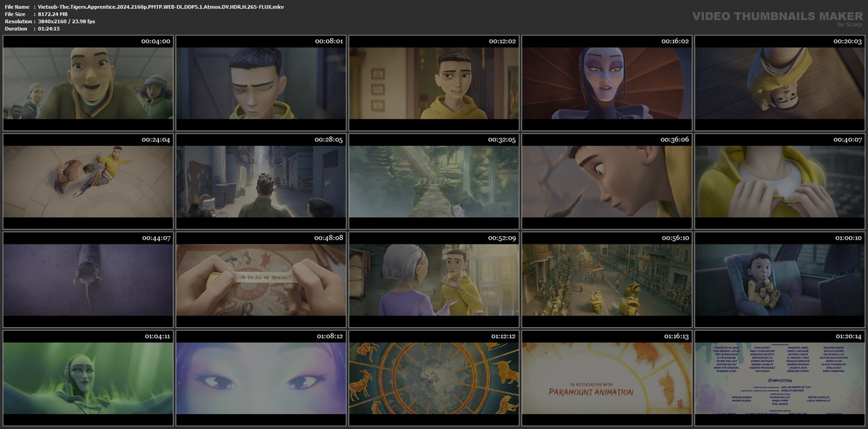Select the thumbnail at 00:04:00

88,83
